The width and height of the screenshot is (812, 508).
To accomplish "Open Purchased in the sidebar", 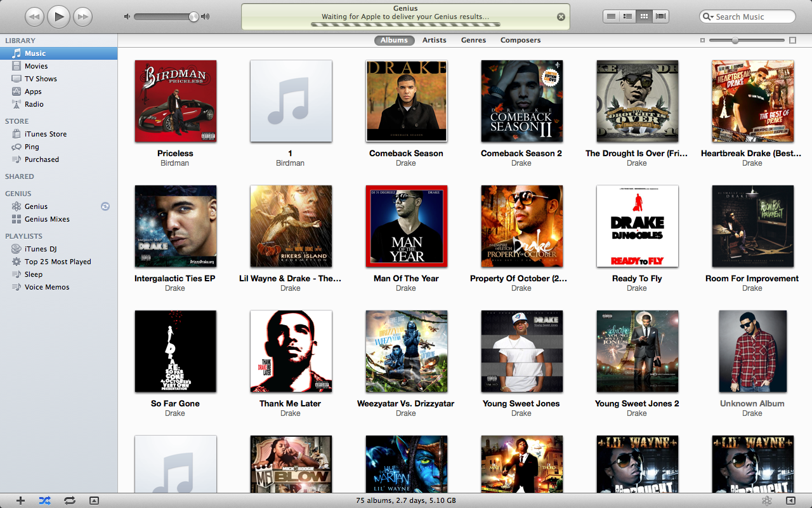I will pyautogui.click(x=58, y=159).
